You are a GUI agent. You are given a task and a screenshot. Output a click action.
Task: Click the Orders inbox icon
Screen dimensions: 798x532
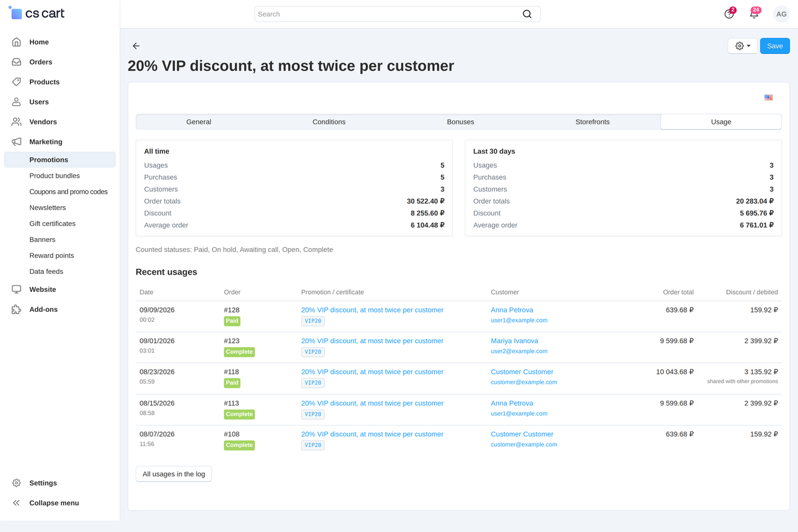pyautogui.click(x=17, y=62)
